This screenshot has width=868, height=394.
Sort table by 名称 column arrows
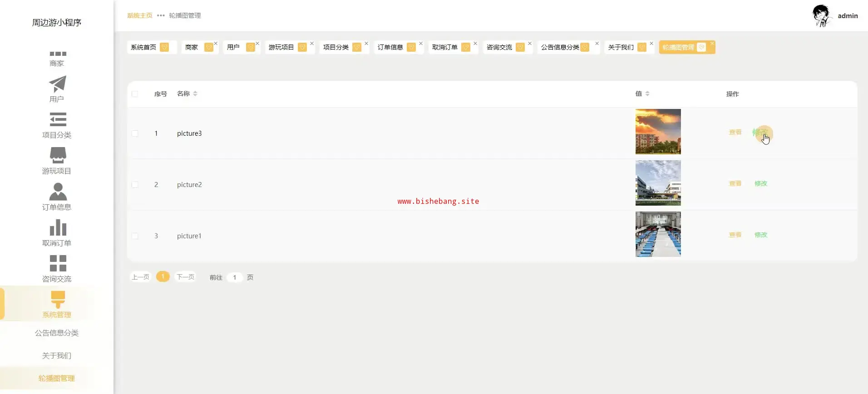pos(195,94)
